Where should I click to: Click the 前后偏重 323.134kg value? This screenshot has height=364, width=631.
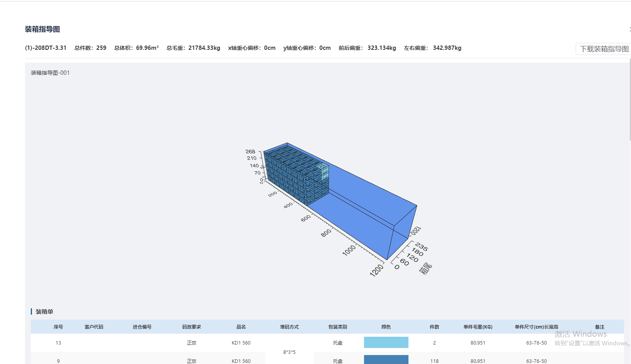367,48
